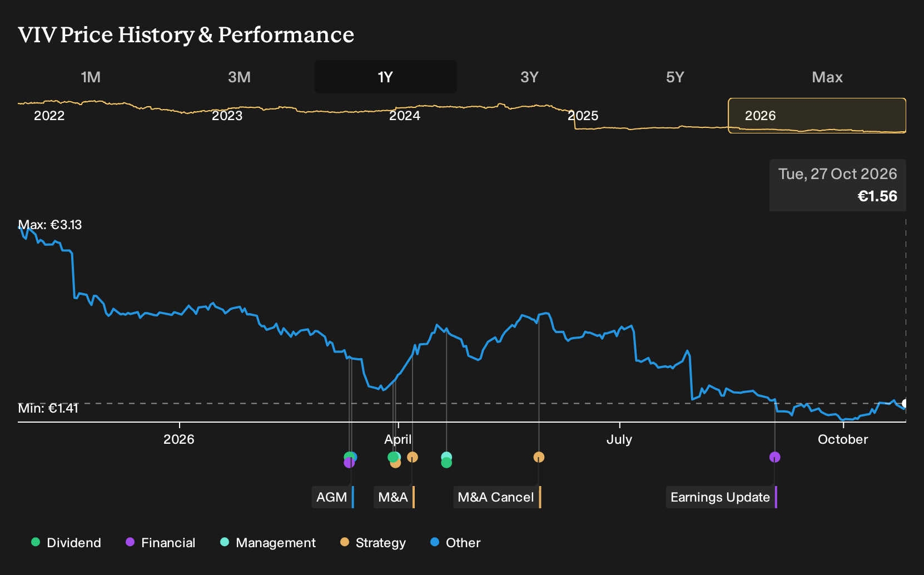Toggle the Financial legend filter
Viewport: 924px width, 575px height.
(160, 543)
